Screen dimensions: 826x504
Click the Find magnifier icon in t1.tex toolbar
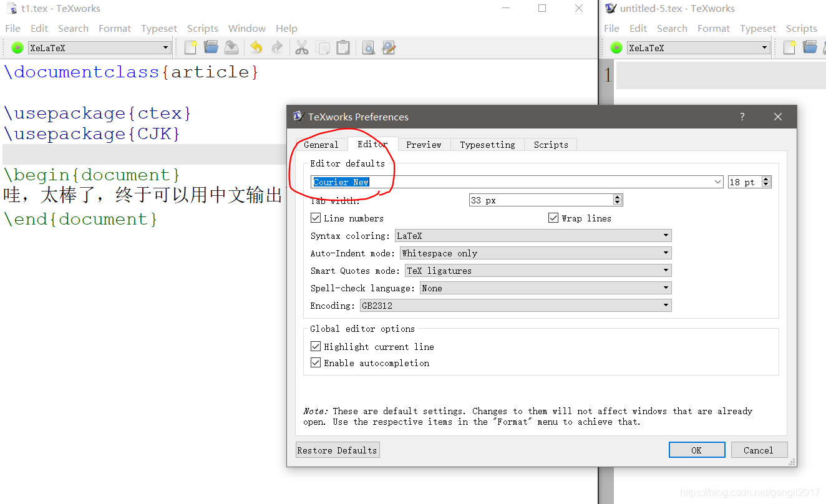(x=368, y=47)
